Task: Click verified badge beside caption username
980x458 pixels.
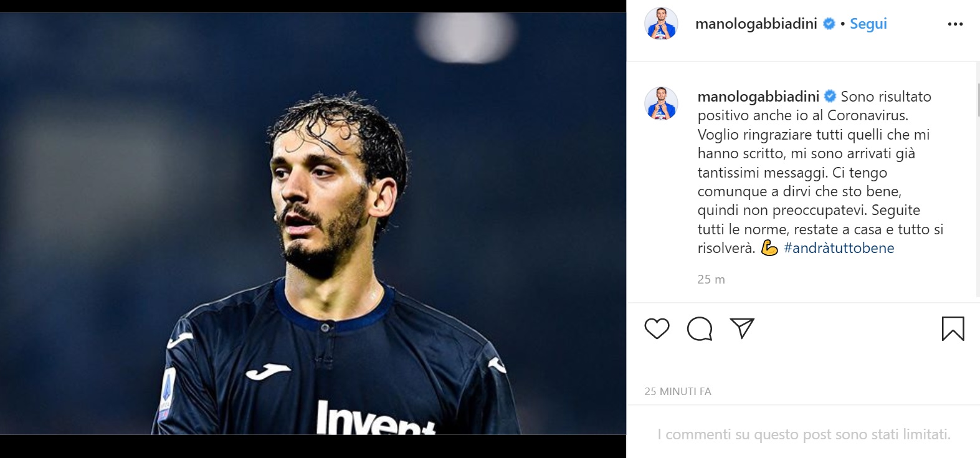Action: pos(830,97)
